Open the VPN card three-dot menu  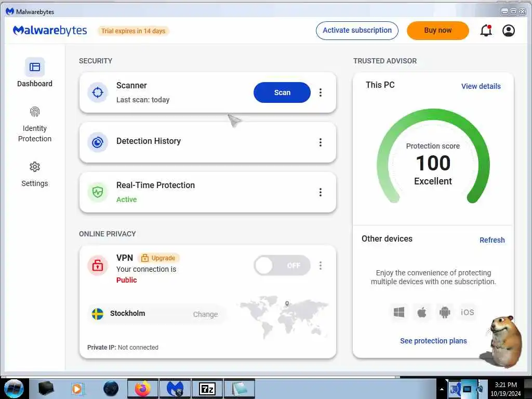[320, 265]
